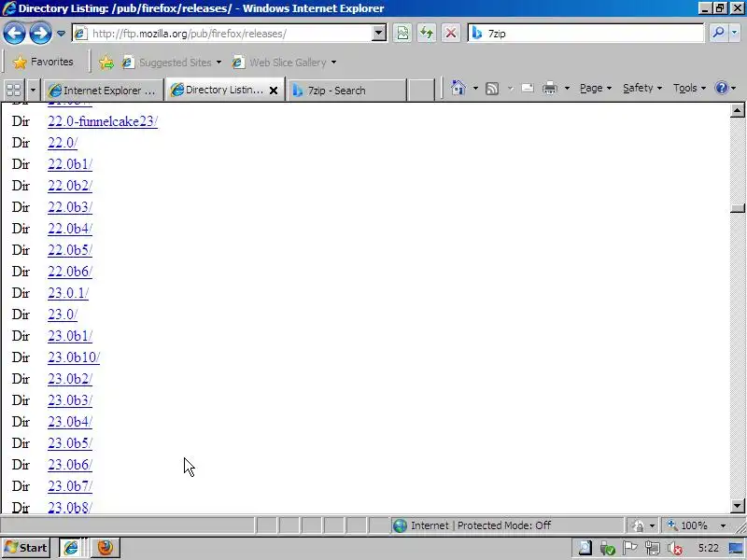Open the 22.0-funnelcake23/ directory link
Viewport: 747px width, 560px height.
103,121
